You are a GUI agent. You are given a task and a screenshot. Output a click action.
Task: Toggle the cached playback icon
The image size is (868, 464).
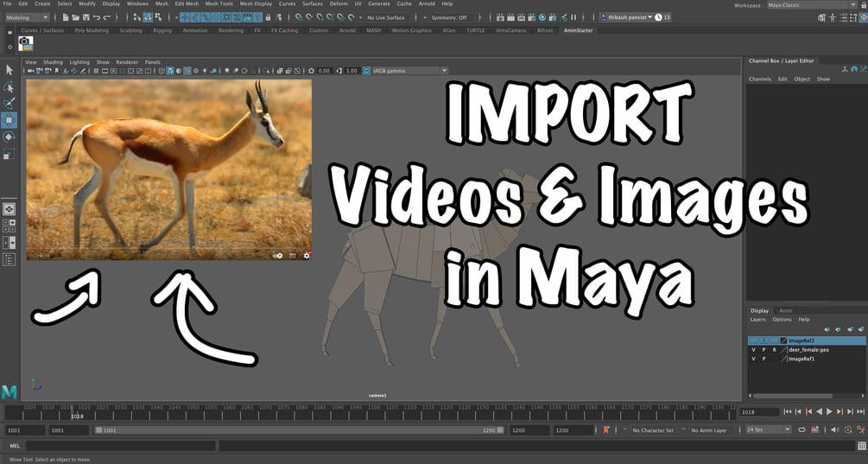(814, 429)
